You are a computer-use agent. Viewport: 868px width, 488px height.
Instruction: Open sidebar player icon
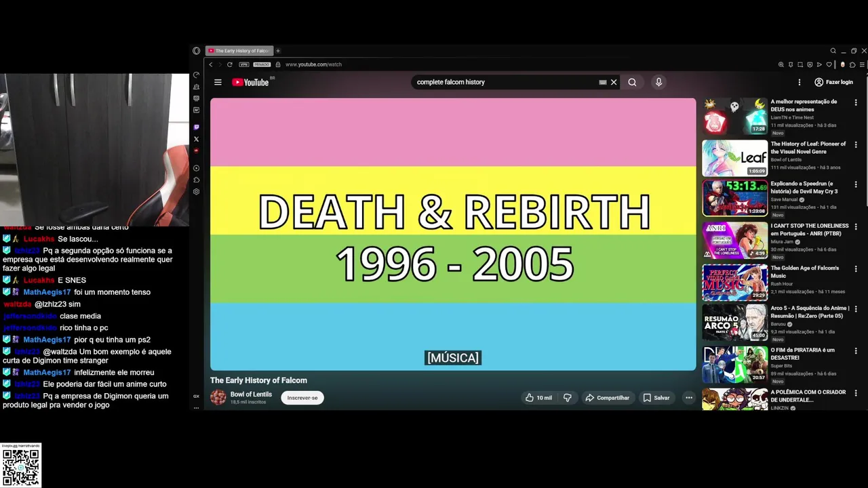(x=197, y=168)
